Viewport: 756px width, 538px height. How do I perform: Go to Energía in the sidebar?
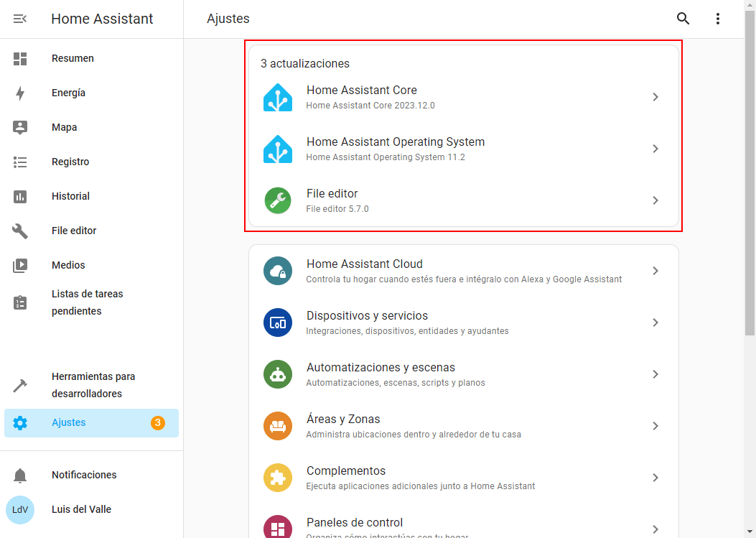(x=68, y=93)
